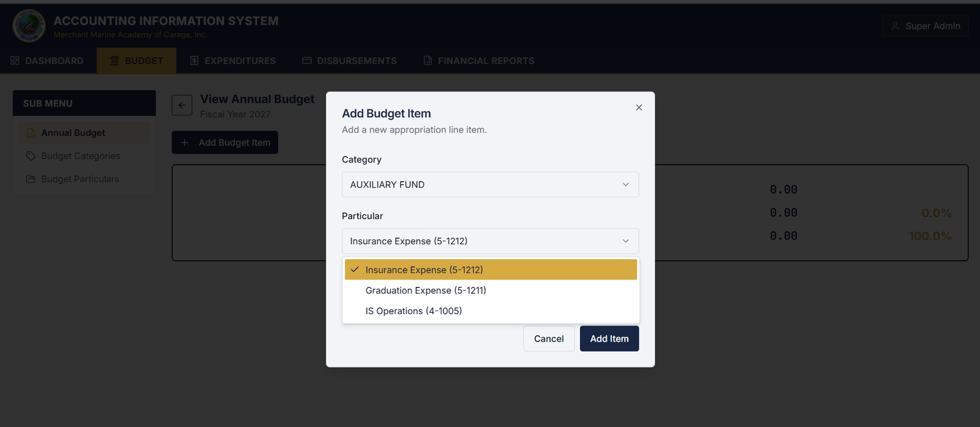Go to the Expenditures tab

(x=233, y=61)
